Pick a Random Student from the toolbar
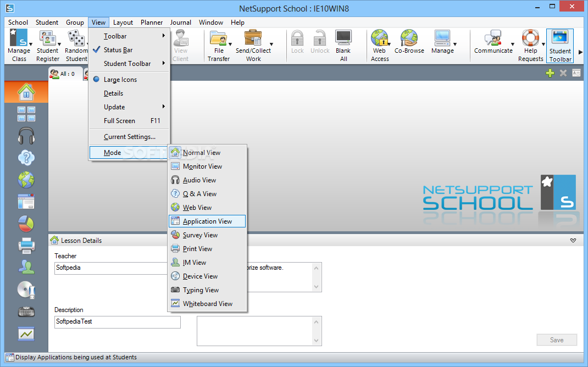Image resolution: width=588 pixels, height=367 pixels. 76,46
